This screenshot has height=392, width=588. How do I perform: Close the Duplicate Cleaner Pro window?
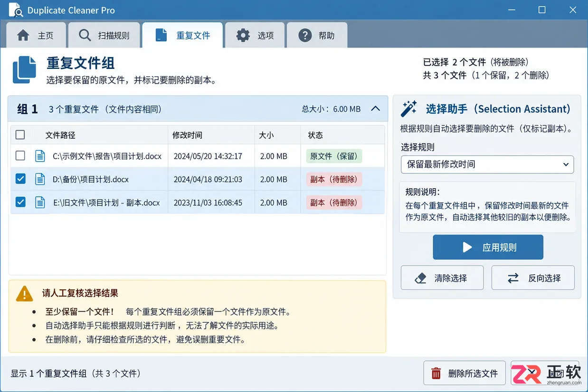coord(572,10)
